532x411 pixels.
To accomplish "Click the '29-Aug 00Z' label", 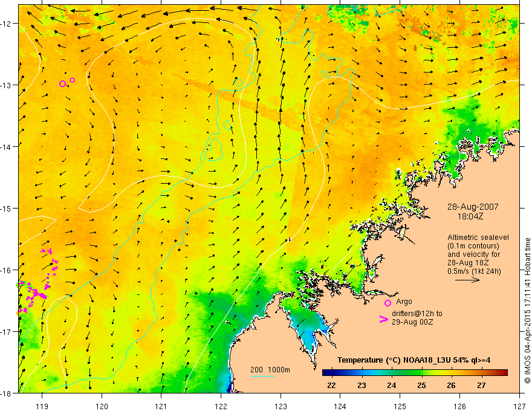I will [412, 322].
